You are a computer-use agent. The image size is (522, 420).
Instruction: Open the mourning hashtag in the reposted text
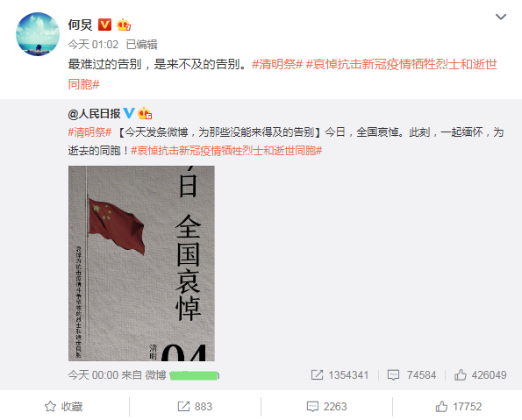click(226, 151)
